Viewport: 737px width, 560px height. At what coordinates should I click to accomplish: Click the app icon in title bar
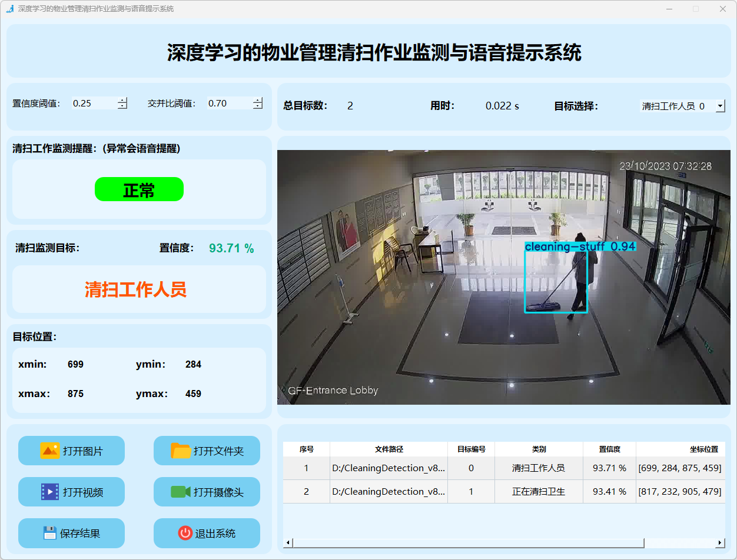pyautogui.click(x=9, y=9)
